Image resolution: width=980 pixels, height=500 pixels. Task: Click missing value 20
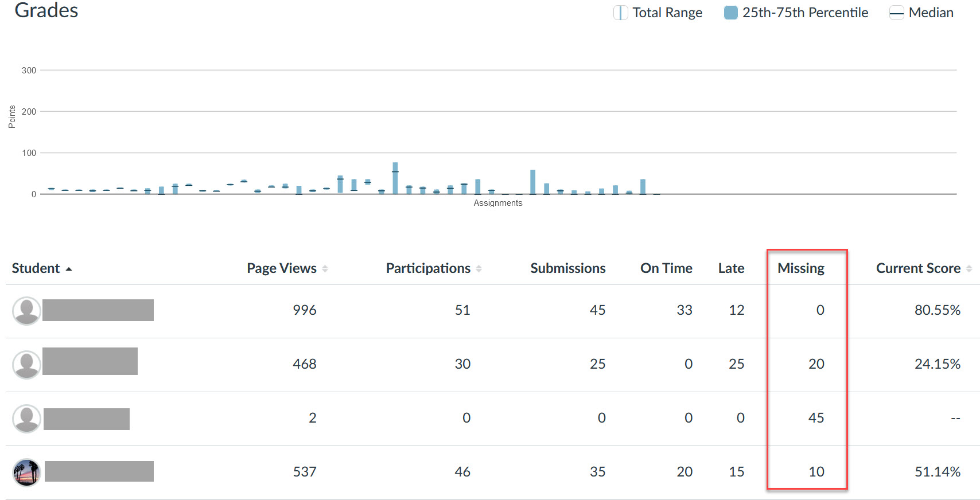pyautogui.click(x=816, y=364)
